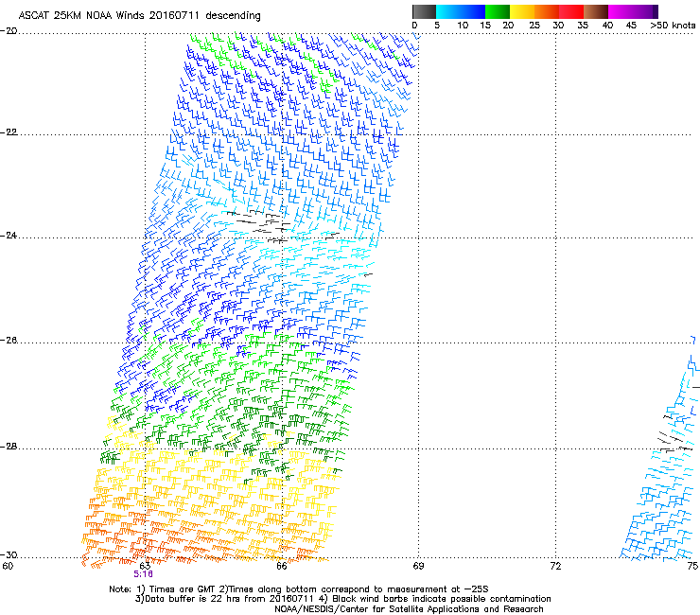Click the '40' label on the color scale
This screenshot has width=700, height=615.
tap(607, 26)
